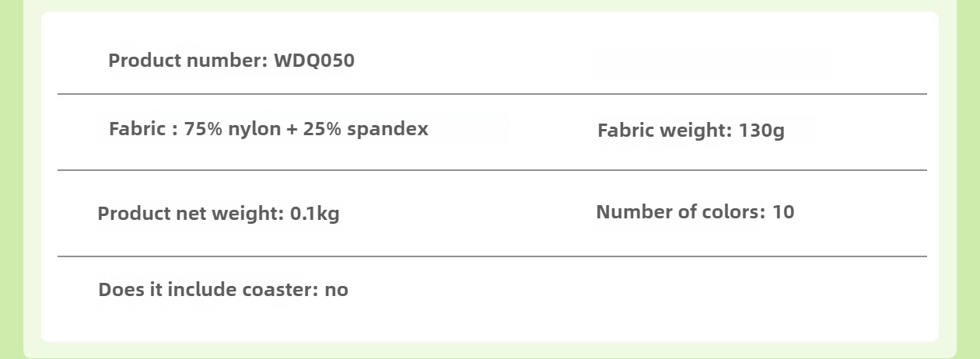Click the Does it include coaster label

pyautogui.click(x=208, y=290)
